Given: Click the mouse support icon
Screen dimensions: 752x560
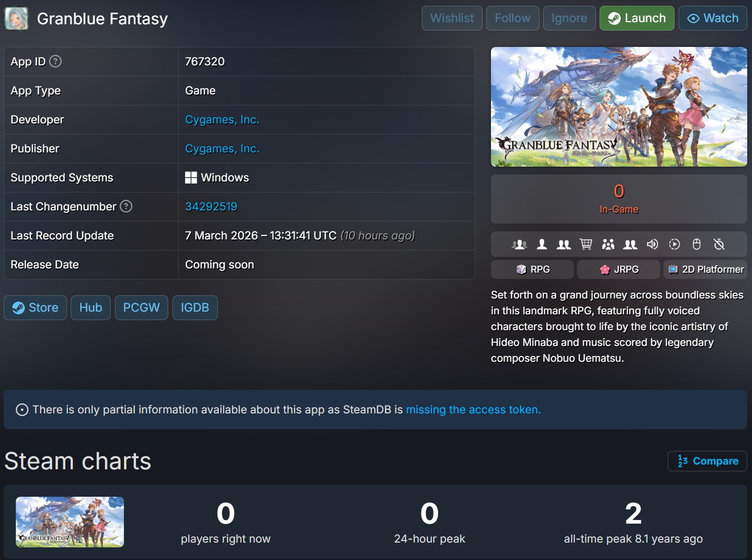Looking at the screenshot, I should (x=697, y=244).
